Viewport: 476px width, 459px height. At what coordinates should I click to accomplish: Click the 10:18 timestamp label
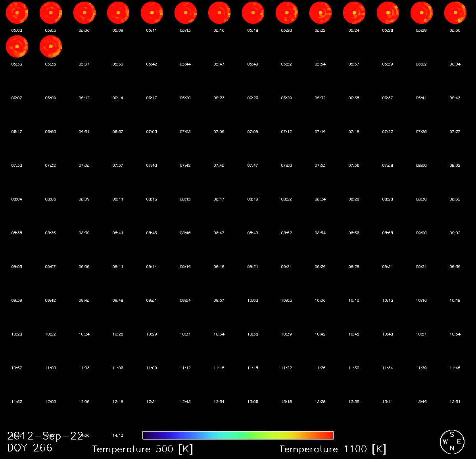(x=455, y=301)
